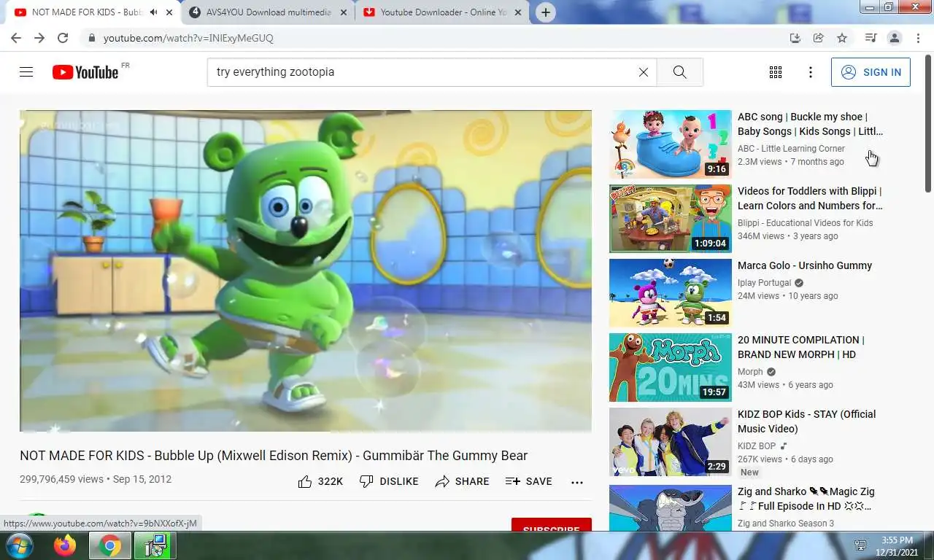Screen dimensions: 934x560
Task: Mute tab via speaker icon on first tab
Action: 153,12
